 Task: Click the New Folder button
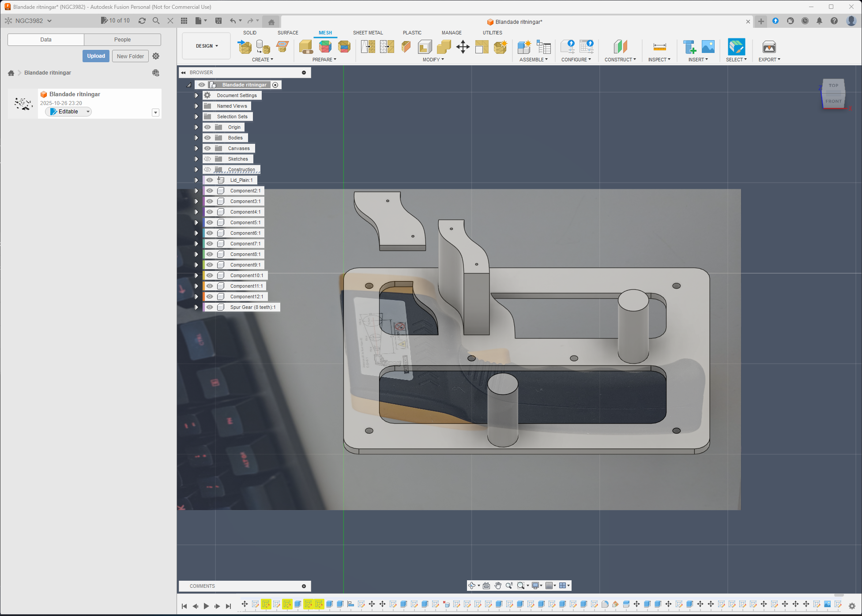pos(130,56)
